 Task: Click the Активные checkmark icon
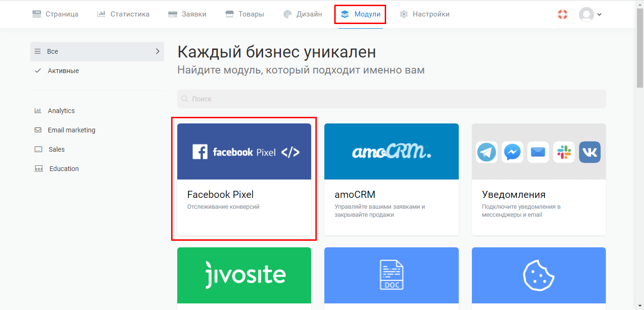click(x=38, y=71)
